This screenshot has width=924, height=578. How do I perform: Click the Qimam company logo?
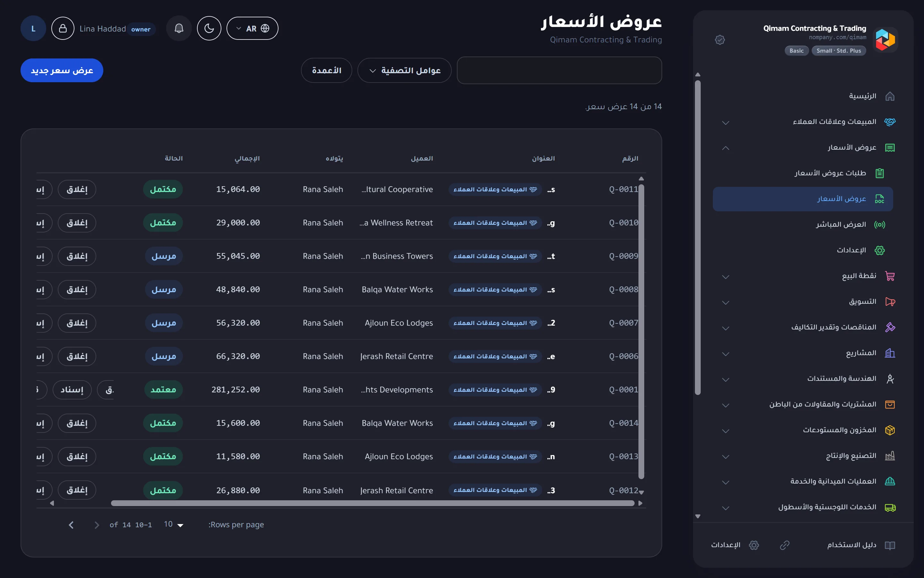coord(885,40)
